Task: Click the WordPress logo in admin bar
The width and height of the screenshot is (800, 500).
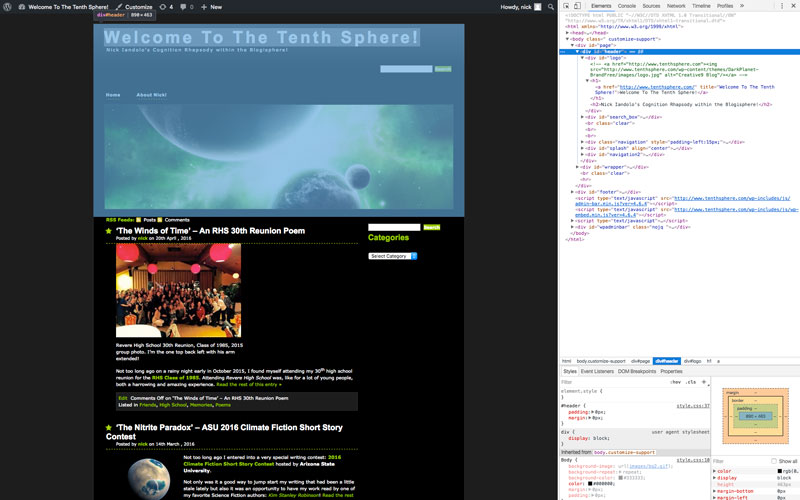Action: click(7, 6)
